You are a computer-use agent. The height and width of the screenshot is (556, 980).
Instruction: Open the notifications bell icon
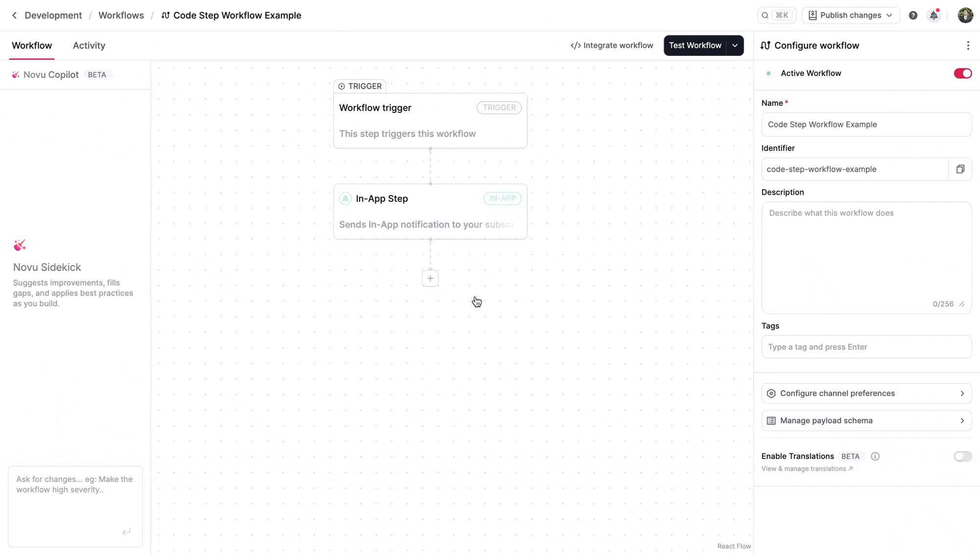933,15
